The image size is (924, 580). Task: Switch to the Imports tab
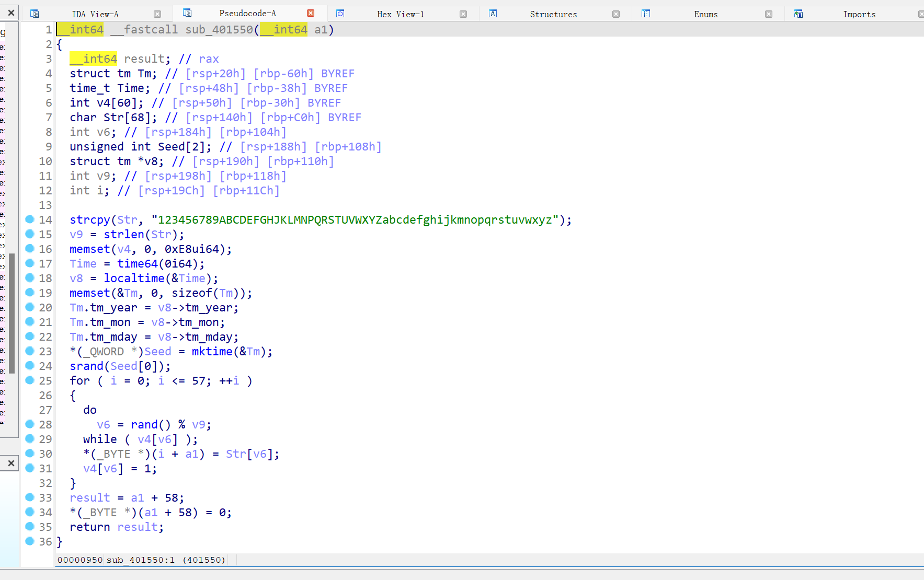859,14
